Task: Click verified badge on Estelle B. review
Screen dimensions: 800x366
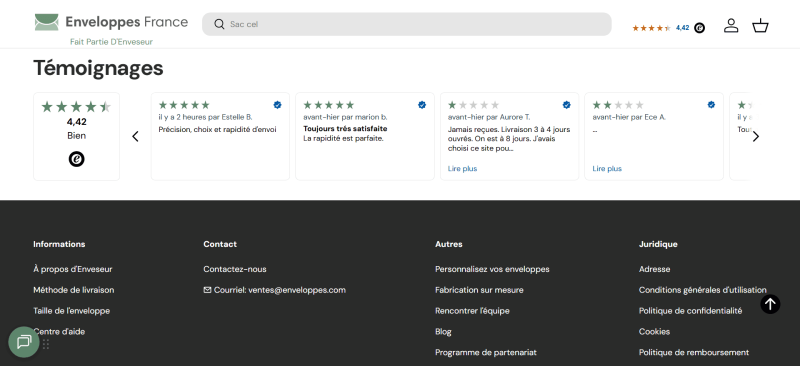Action: (x=277, y=105)
